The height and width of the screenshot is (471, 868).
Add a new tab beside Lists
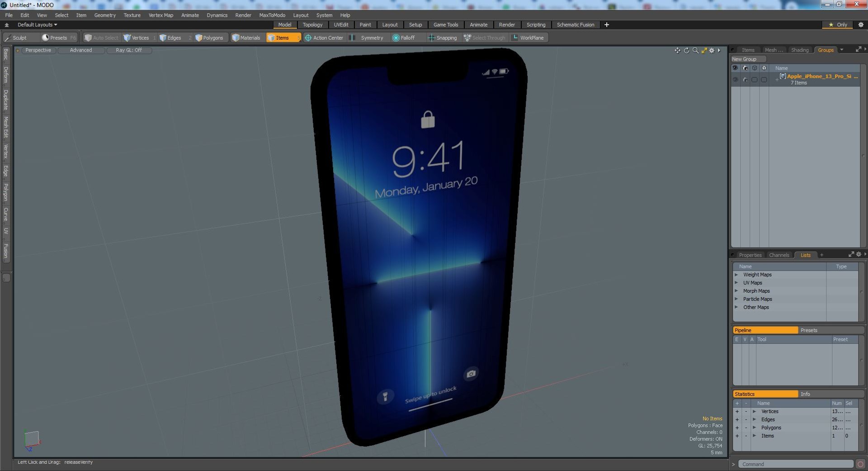pyautogui.click(x=821, y=255)
